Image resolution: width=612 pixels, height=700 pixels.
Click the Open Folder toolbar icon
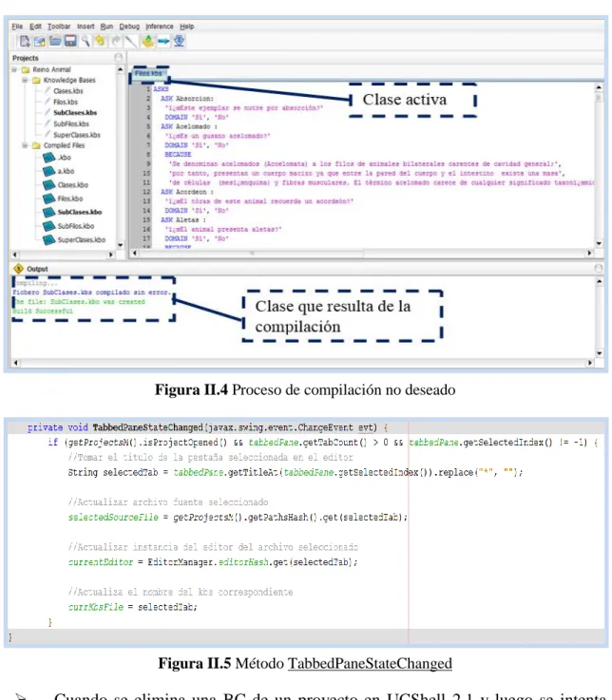pyautogui.click(x=55, y=41)
